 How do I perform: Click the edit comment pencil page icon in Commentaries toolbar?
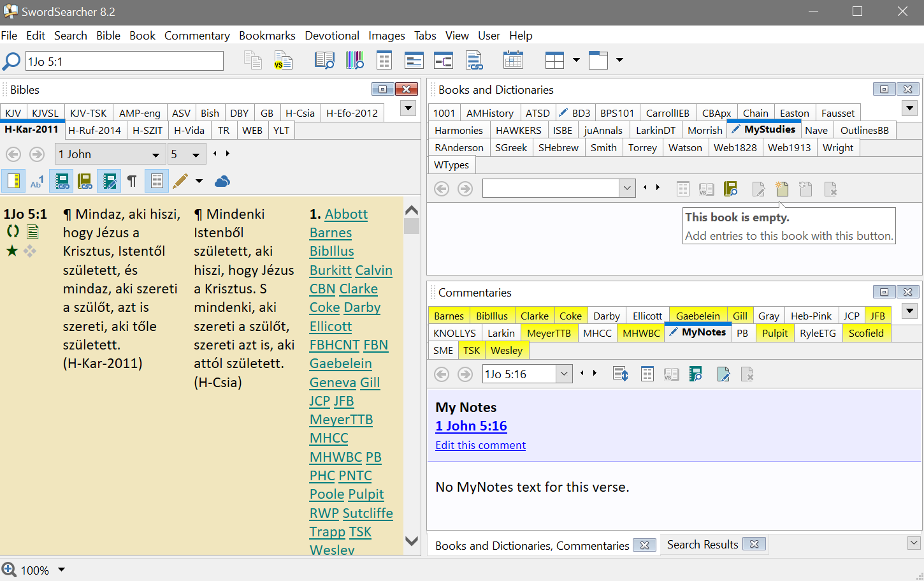(723, 374)
